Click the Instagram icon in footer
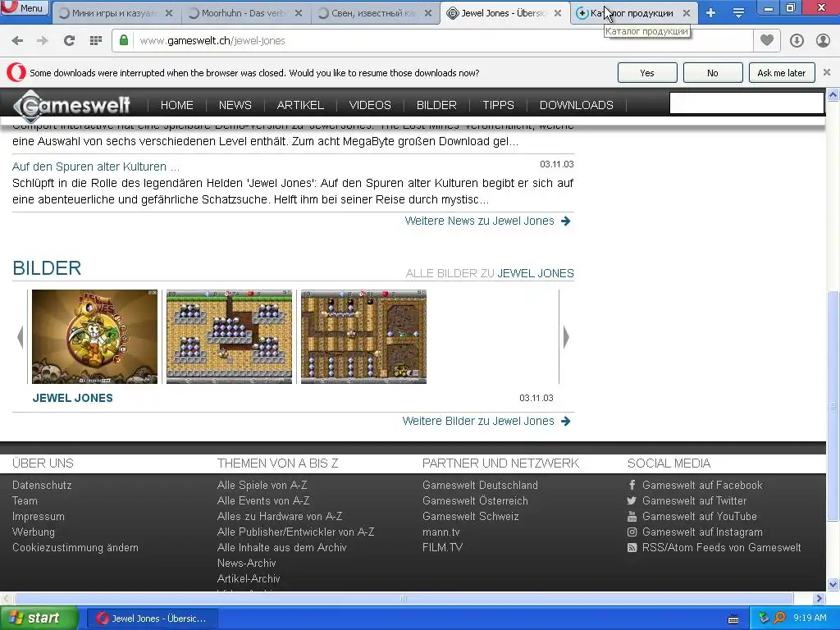 tap(632, 532)
